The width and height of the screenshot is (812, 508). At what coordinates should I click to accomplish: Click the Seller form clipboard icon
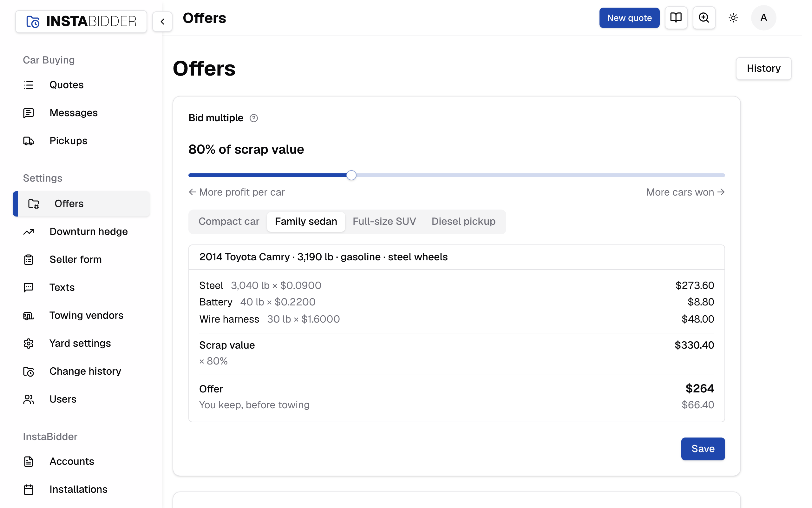click(x=29, y=259)
